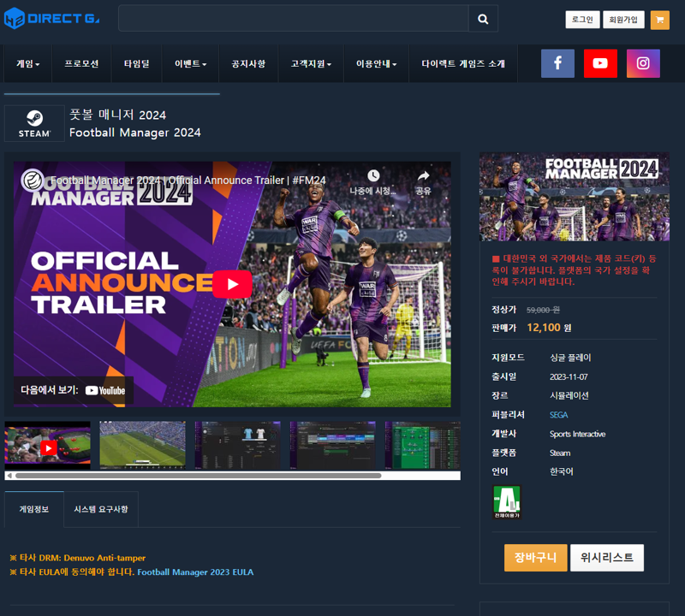This screenshot has height=616, width=685.
Task: Click the original price 59,000 원
Action: [543, 310]
